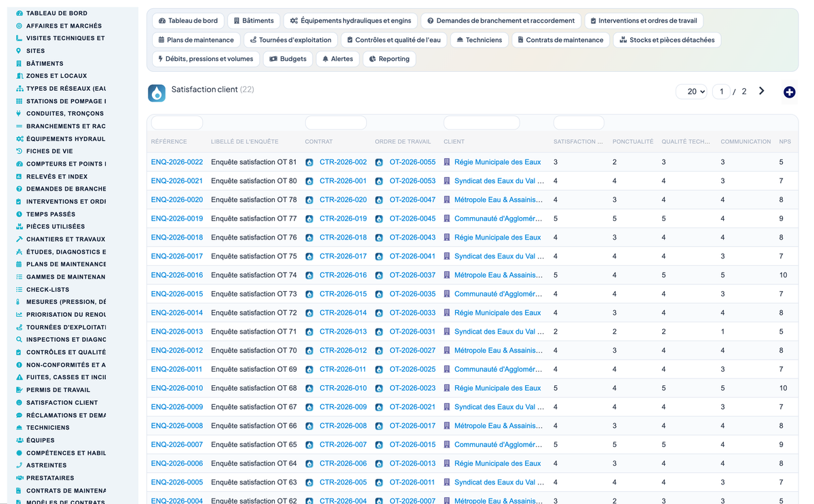
Task: Click the Client filter input field
Action: point(482,123)
